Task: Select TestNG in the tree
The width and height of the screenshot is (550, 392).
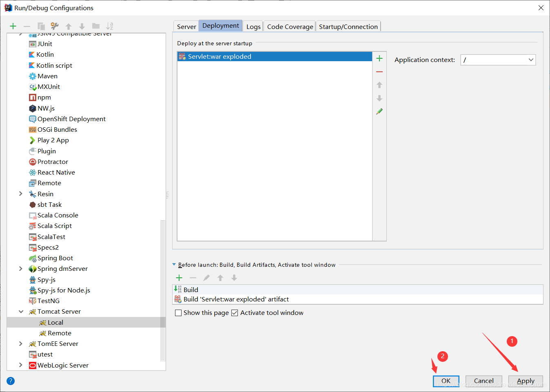Action: [49, 301]
